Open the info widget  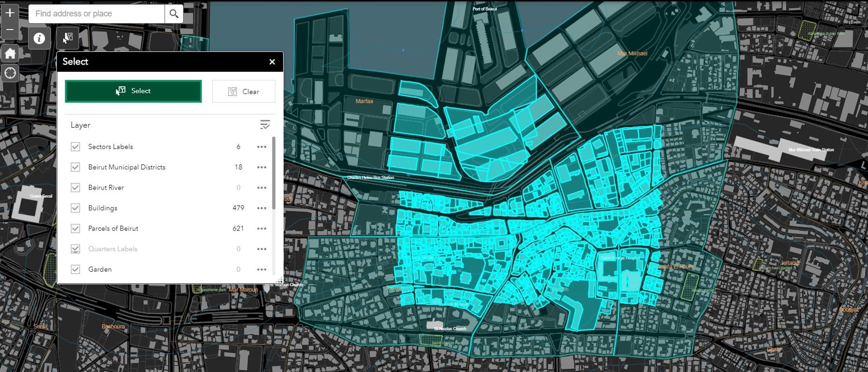point(40,38)
